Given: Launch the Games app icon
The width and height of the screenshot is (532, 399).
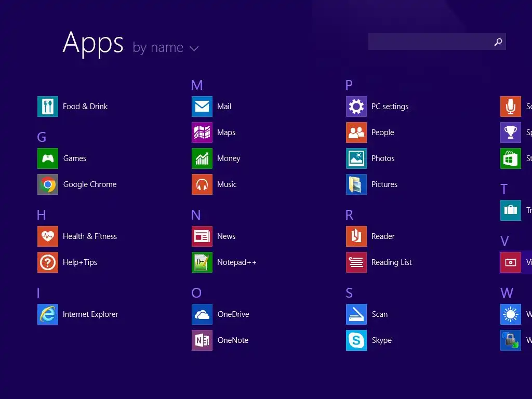Looking at the screenshot, I should 47,158.
